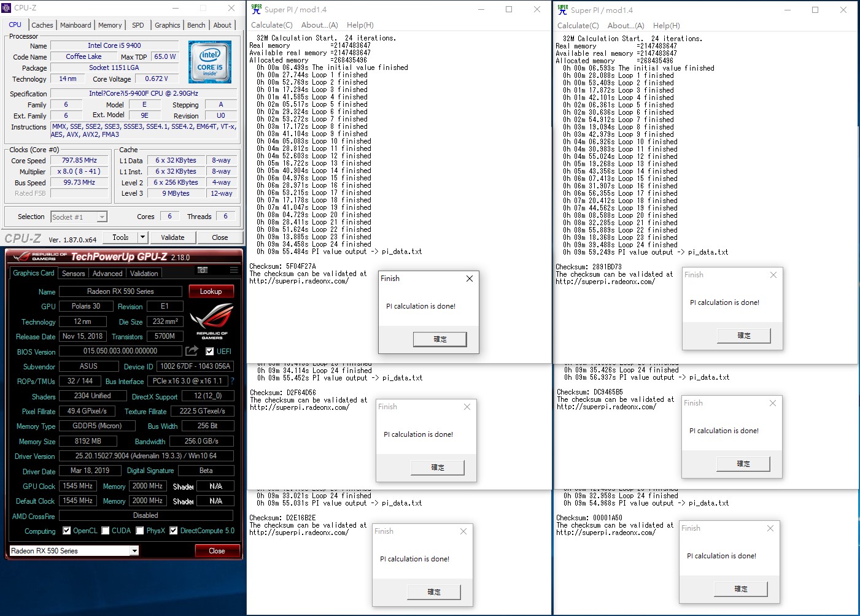860x616 pixels.
Task: Confirm the top-right Finish dialog OK button
Action: (x=744, y=336)
